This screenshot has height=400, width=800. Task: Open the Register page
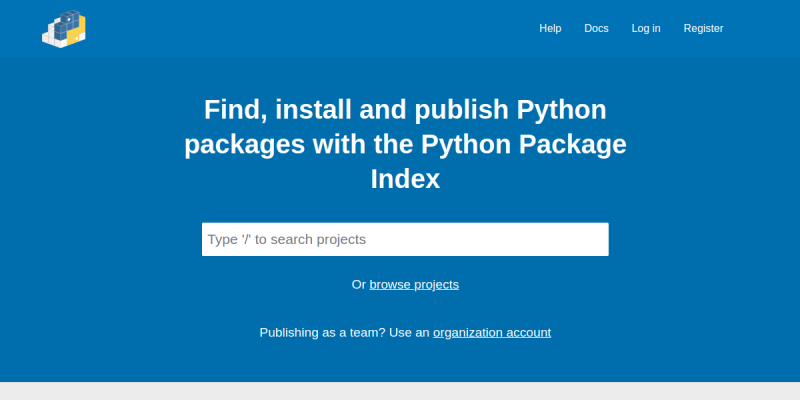point(703,29)
